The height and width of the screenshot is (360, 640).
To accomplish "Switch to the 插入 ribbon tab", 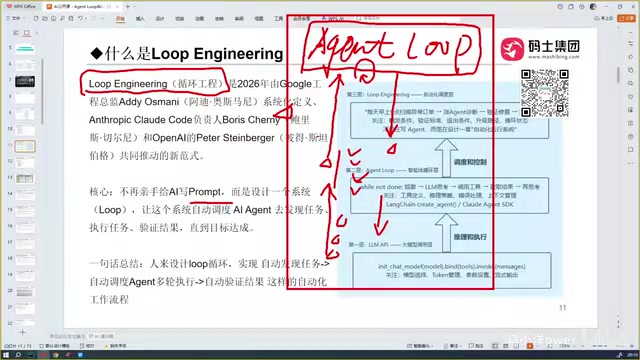I will pyautogui.click(x=140, y=19).
